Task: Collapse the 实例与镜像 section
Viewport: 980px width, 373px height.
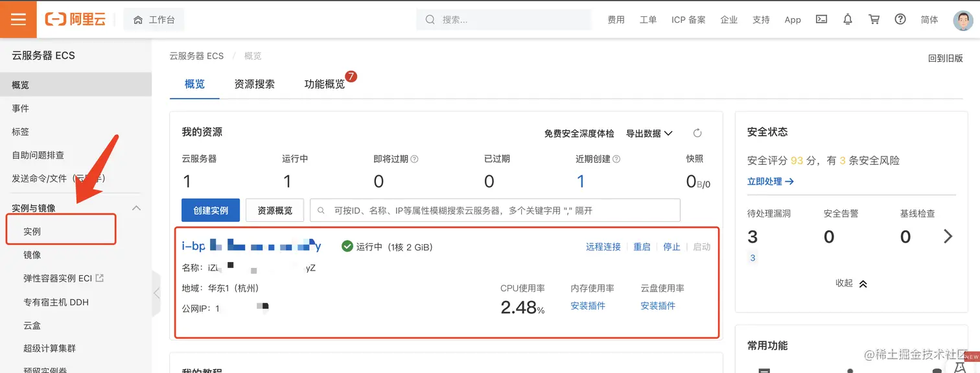Action: 136,208
